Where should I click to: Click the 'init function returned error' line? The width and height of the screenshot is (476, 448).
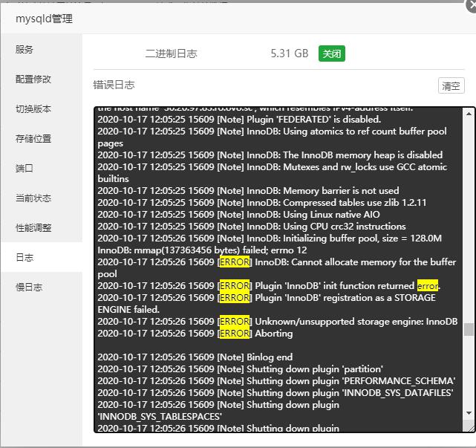click(x=269, y=286)
